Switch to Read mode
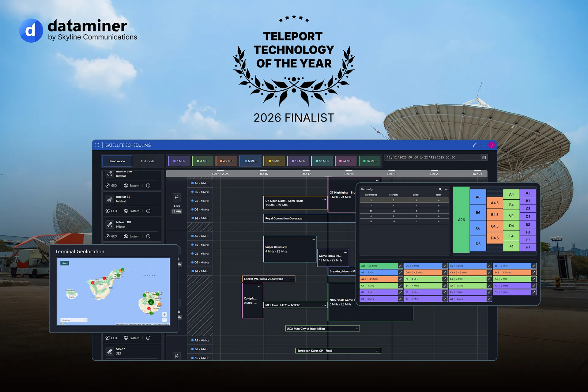 click(117, 161)
